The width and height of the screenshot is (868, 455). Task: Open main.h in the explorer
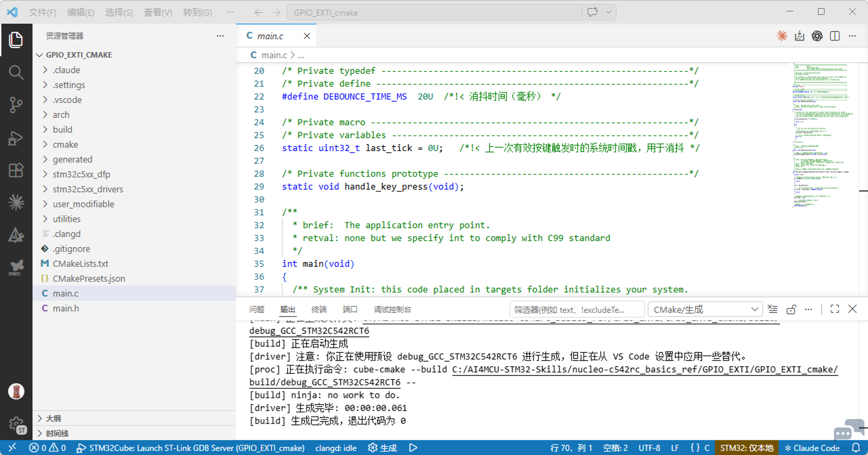tap(135, 308)
